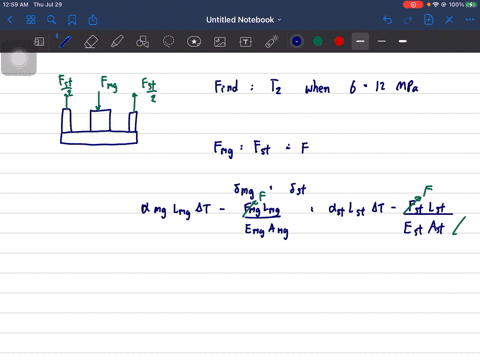
Task: Select the thinnest stroke thickness
Action: (382, 41)
